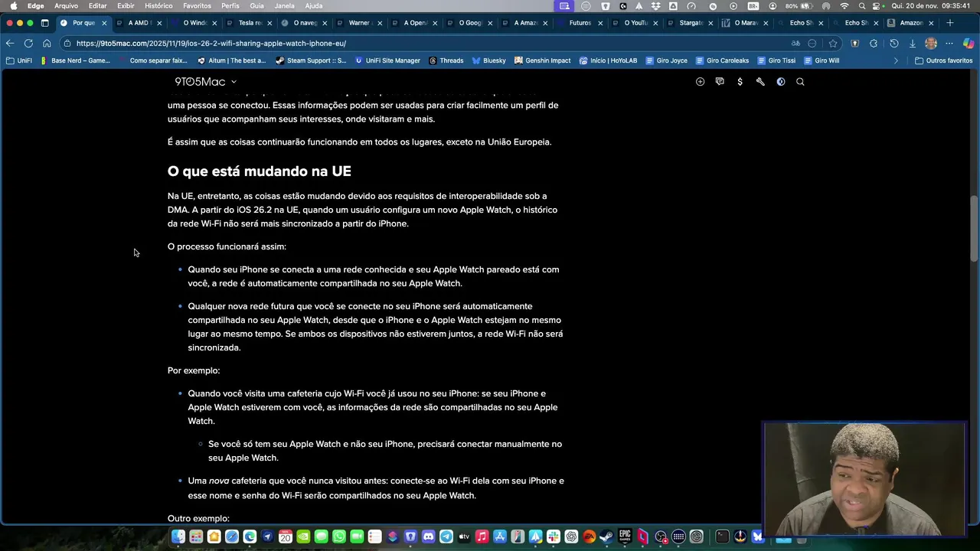Image resolution: width=980 pixels, height=551 pixels.
Task: Open Apple TV in the Dock
Action: [x=464, y=536]
